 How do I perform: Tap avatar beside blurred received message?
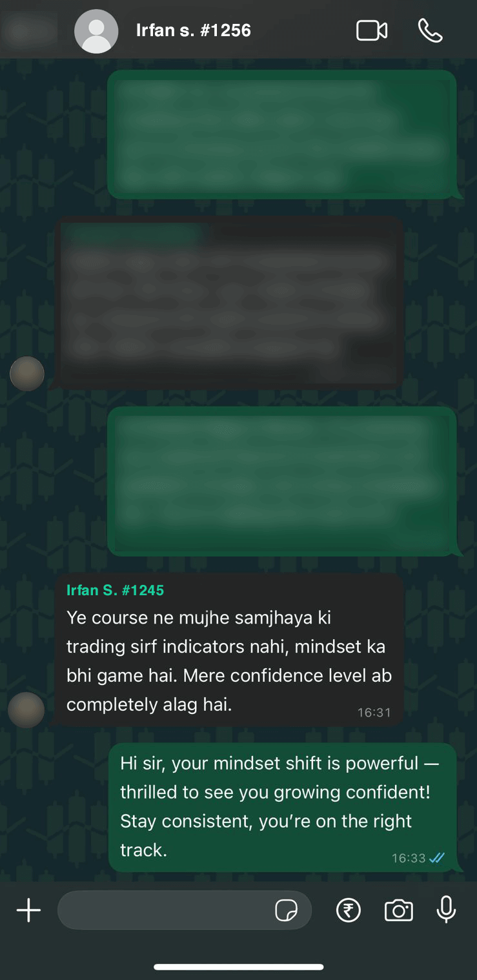pyautogui.click(x=27, y=373)
